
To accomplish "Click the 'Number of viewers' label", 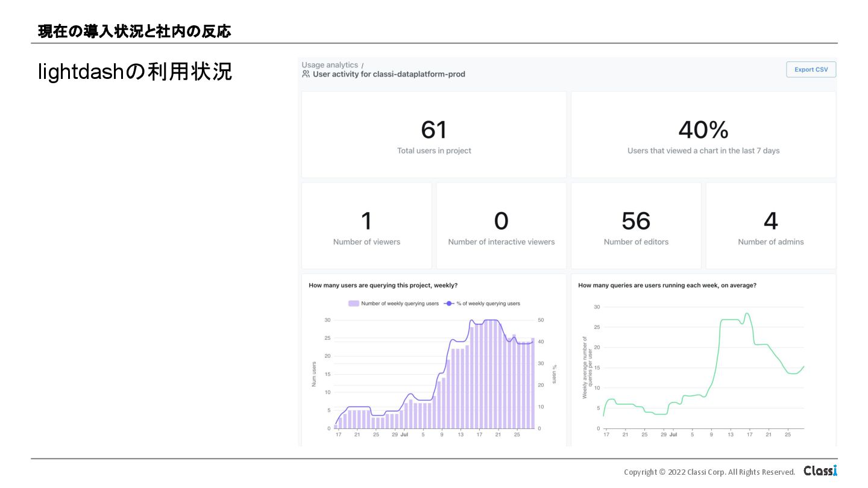I will [366, 242].
